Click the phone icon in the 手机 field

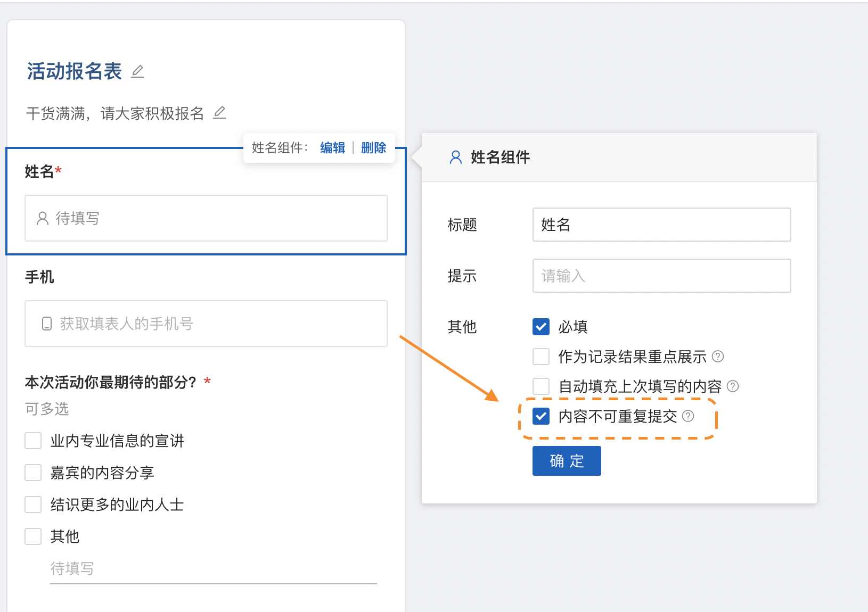tap(47, 324)
